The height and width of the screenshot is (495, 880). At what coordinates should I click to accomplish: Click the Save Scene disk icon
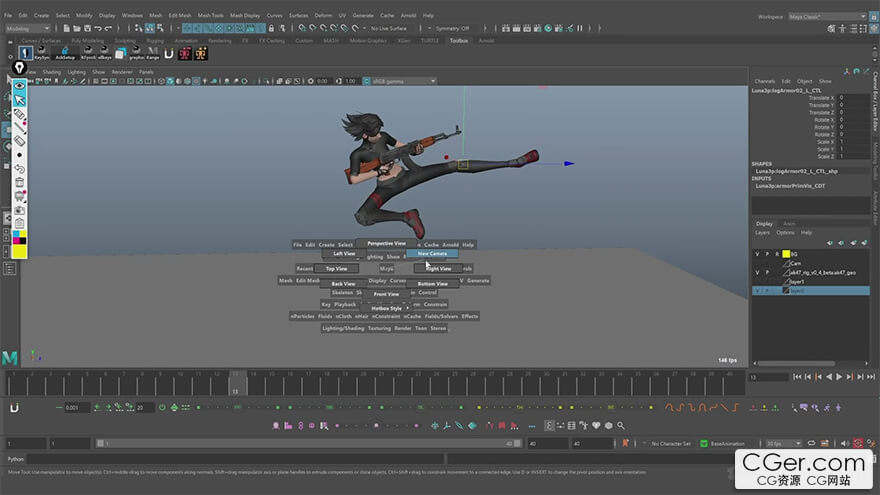[x=88, y=28]
